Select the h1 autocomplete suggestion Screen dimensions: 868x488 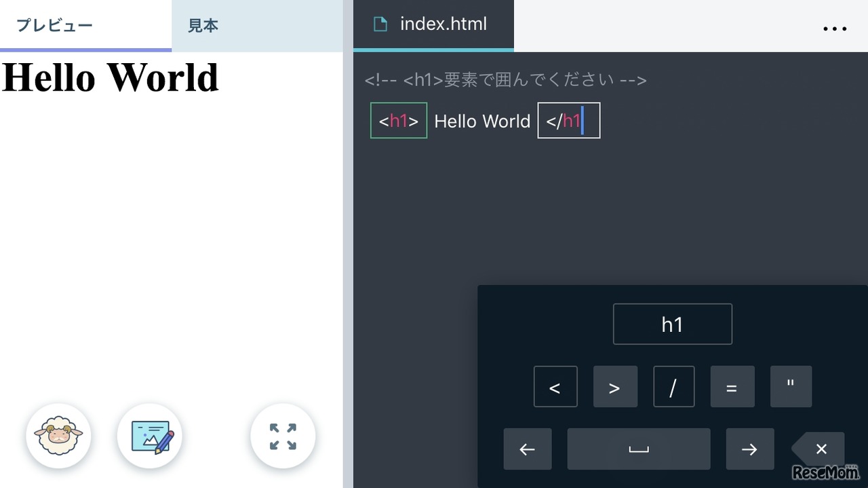click(672, 324)
